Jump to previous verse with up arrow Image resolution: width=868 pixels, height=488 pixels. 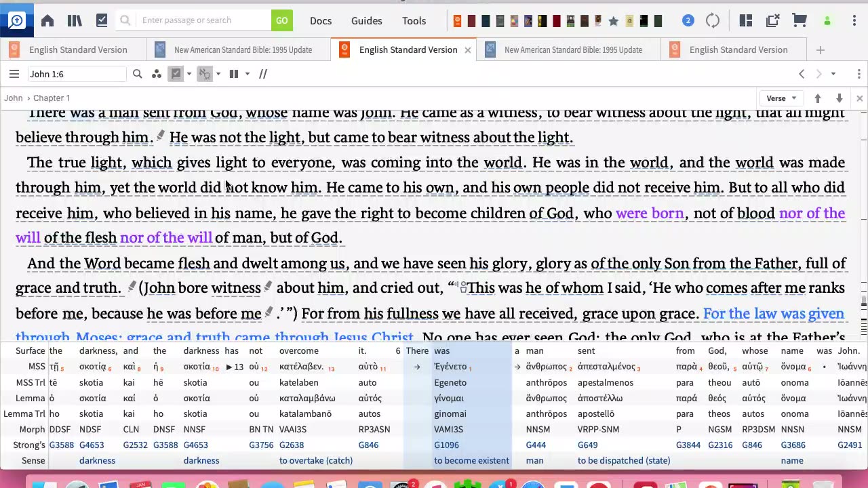point(818,98)
